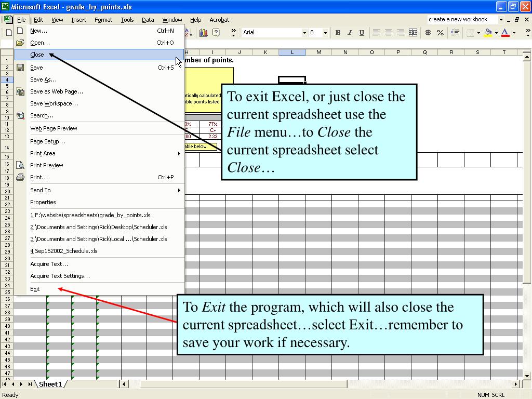Click the Merge and Center icon
This screenshot has width=532, height=399.
[413, 33]
